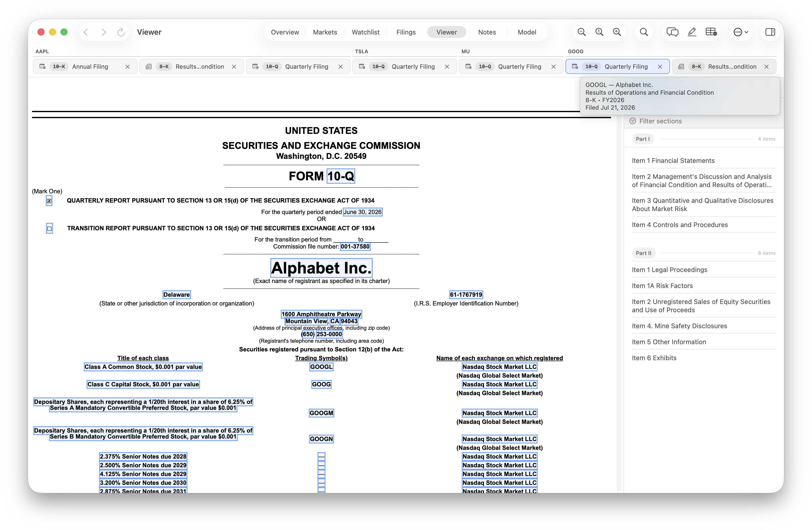The image size is (812, 530).
Task: Open the Watchlist tab
Action: pyautogui.click(x=365, y=32)
